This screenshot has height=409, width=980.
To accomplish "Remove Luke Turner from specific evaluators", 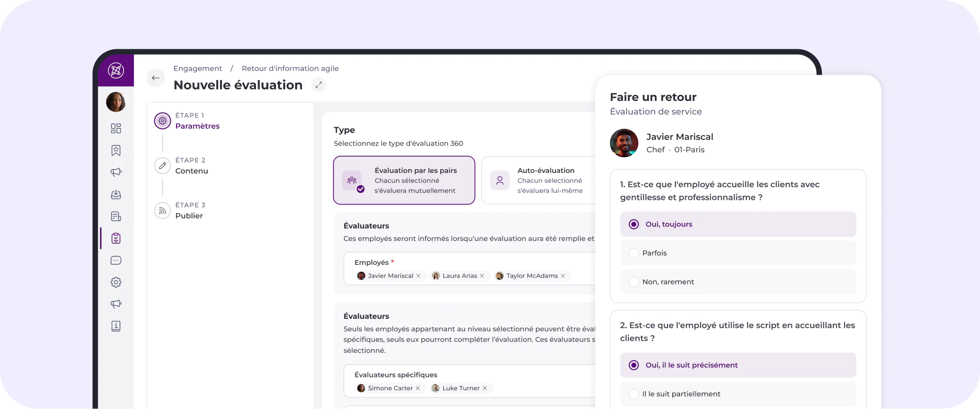I will point(485,388).
